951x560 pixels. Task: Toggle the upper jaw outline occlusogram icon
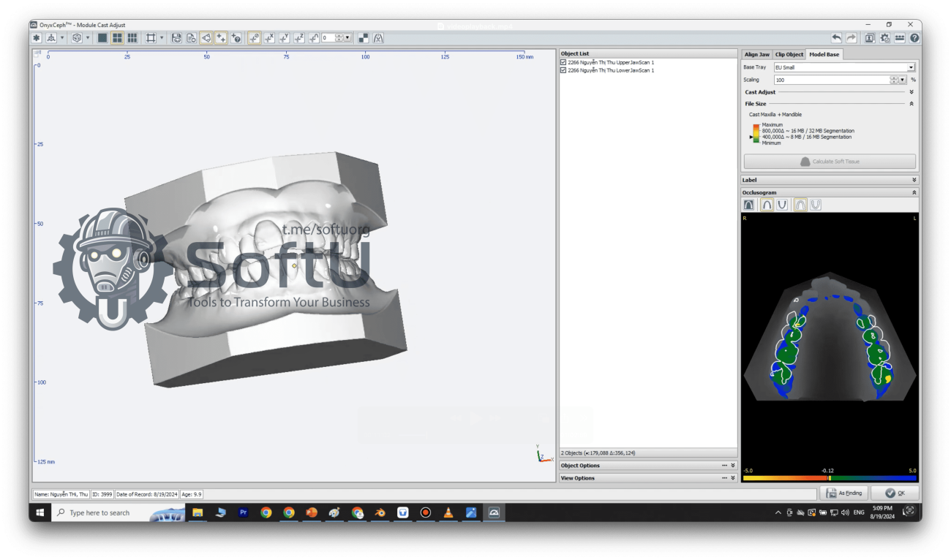tap(800, 205)
